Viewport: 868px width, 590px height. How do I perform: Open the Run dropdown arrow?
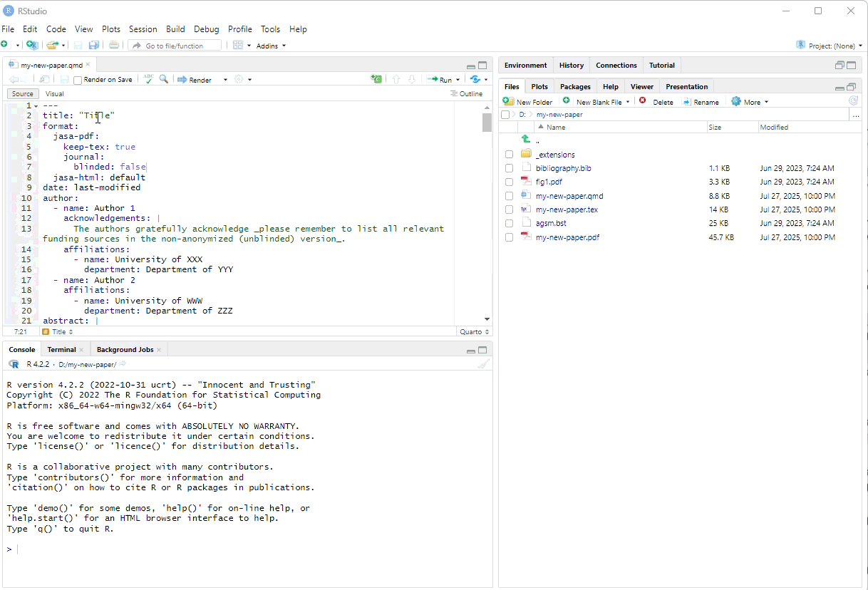458,80
